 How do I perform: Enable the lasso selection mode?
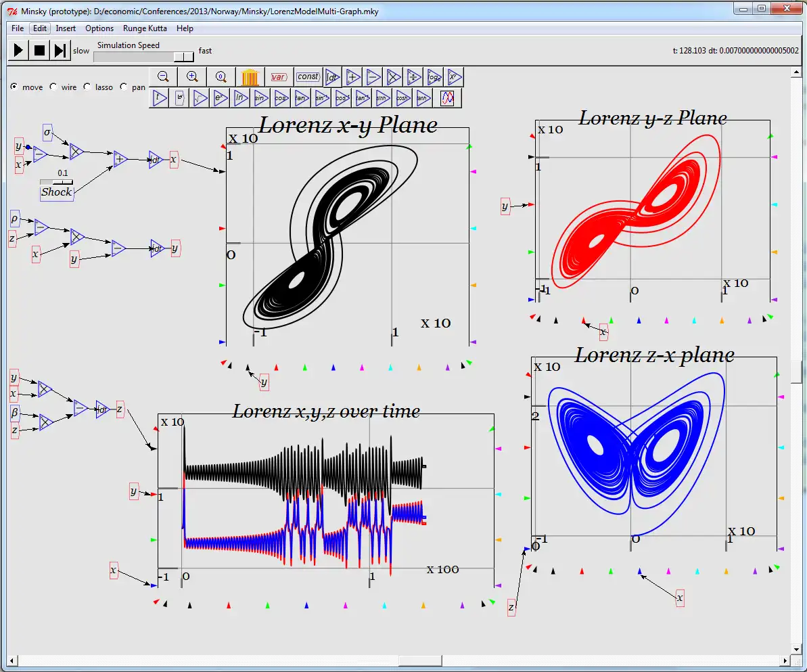point(87,87)
